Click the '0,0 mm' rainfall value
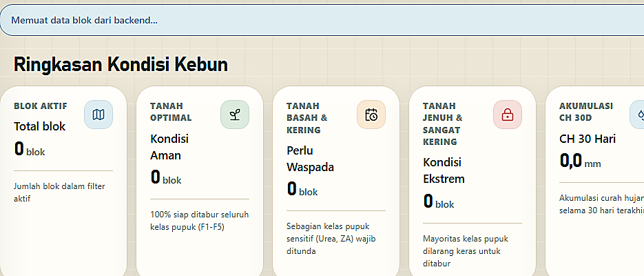 pos(580,160)
